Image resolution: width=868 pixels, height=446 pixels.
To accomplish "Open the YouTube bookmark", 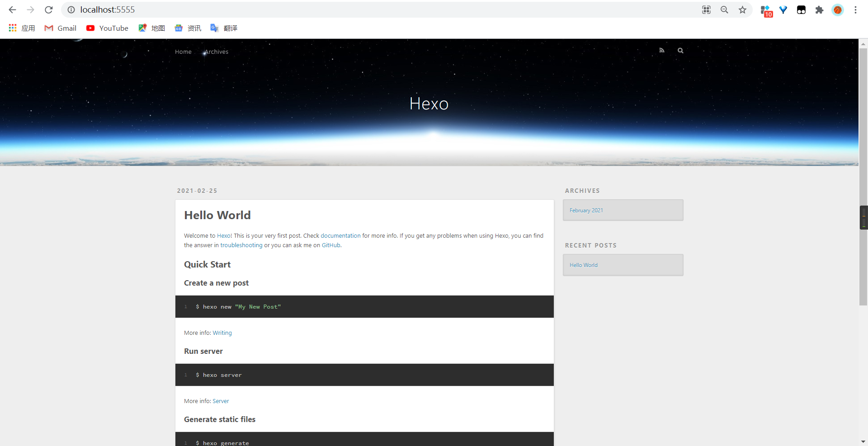I will [x=108, y=28].
